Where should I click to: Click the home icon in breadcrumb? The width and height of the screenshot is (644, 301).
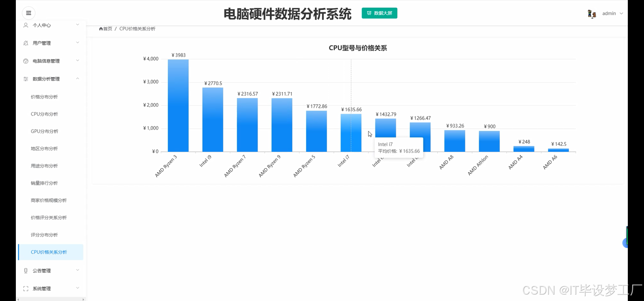101,29
